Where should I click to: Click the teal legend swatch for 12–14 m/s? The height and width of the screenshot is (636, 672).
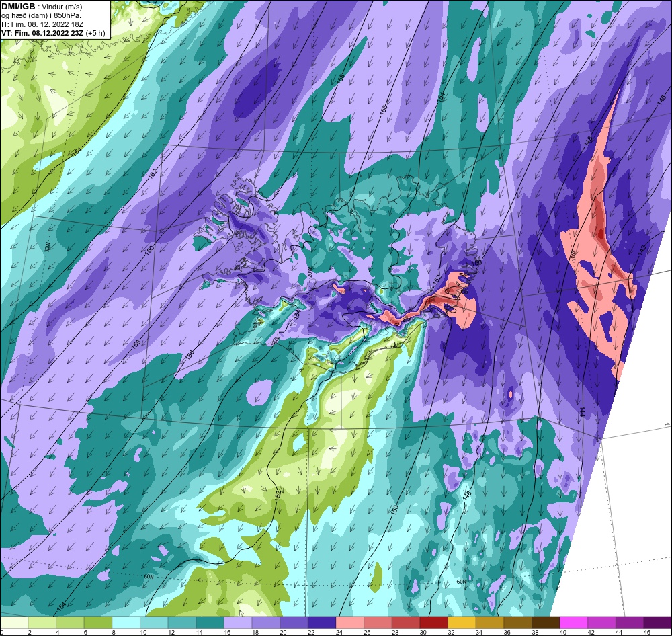tap(182, 622)
